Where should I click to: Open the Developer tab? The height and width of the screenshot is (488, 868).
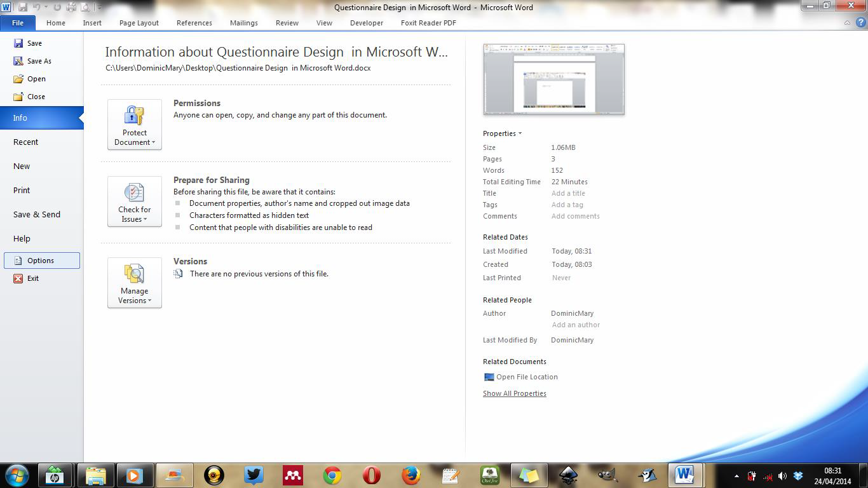[x=367, y=23]
